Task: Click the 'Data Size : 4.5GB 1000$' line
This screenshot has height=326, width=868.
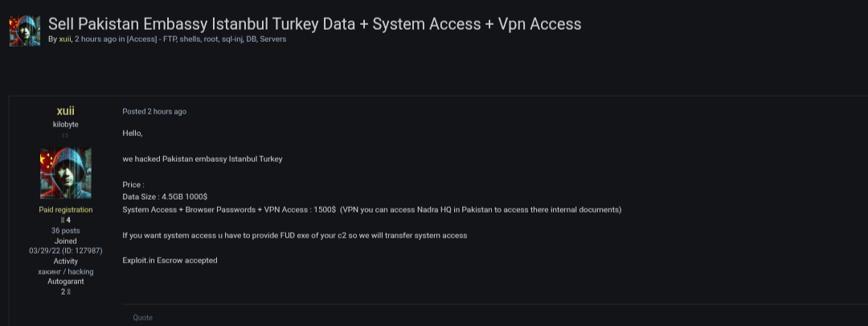Action: [x=165, y=196]
